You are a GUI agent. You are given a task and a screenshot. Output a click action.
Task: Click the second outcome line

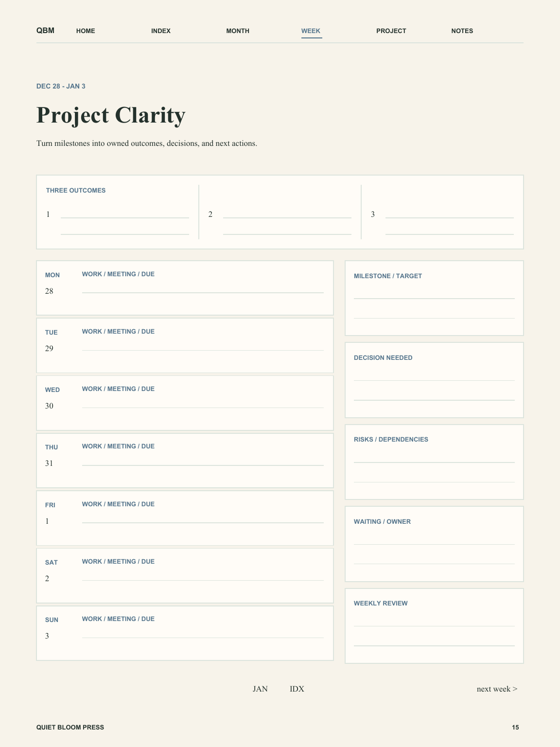287,214
